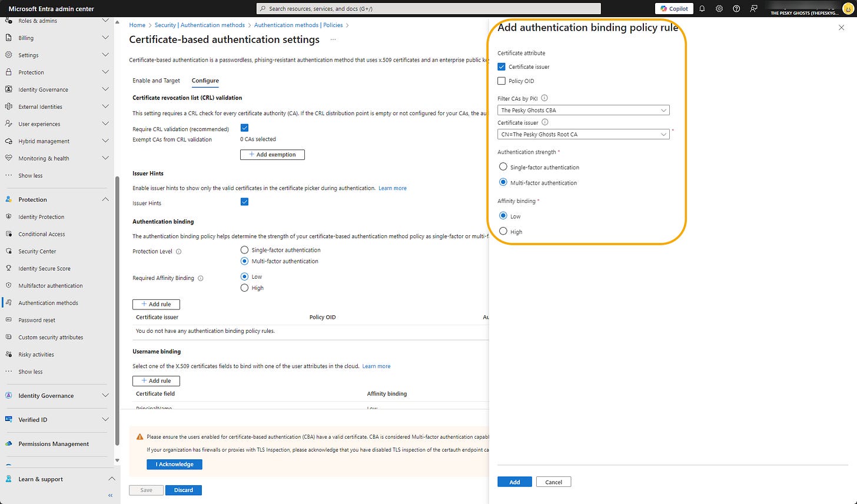Click the Password reset icon

pyautogui.click(x=8, y=320)
